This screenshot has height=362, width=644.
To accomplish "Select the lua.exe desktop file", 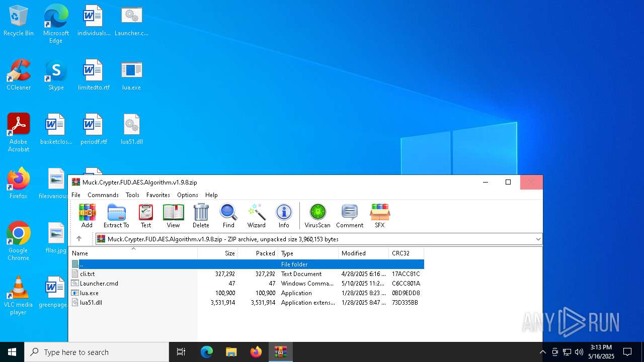I will tap(131, 75).
